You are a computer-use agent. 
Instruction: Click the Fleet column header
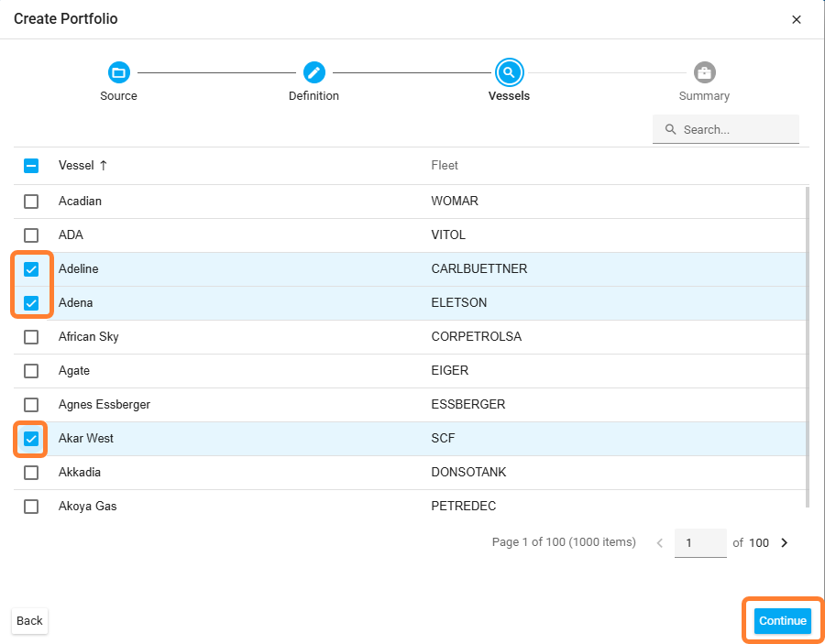445,166
